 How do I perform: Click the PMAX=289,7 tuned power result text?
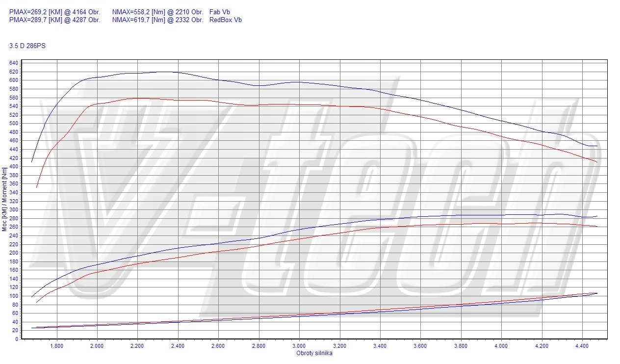tap(54, 20)
